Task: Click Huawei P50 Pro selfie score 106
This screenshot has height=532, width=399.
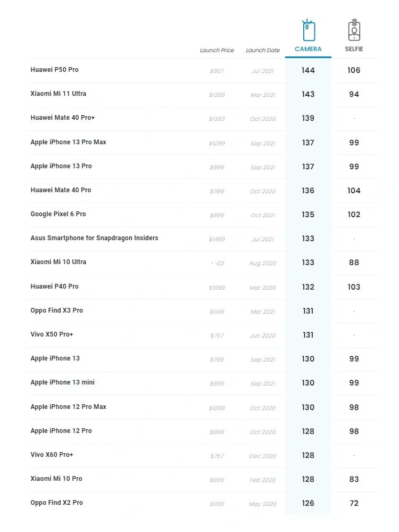Action: pos(354,70)
